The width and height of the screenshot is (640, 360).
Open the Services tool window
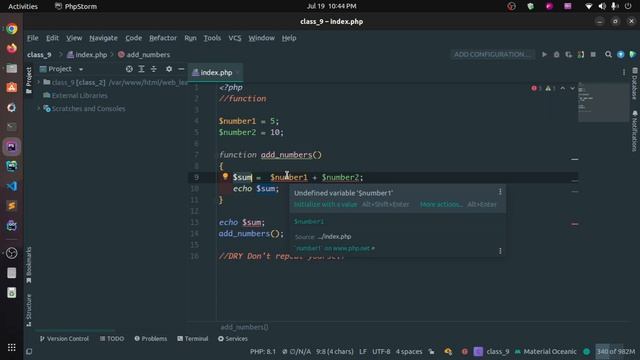(233, 339)
